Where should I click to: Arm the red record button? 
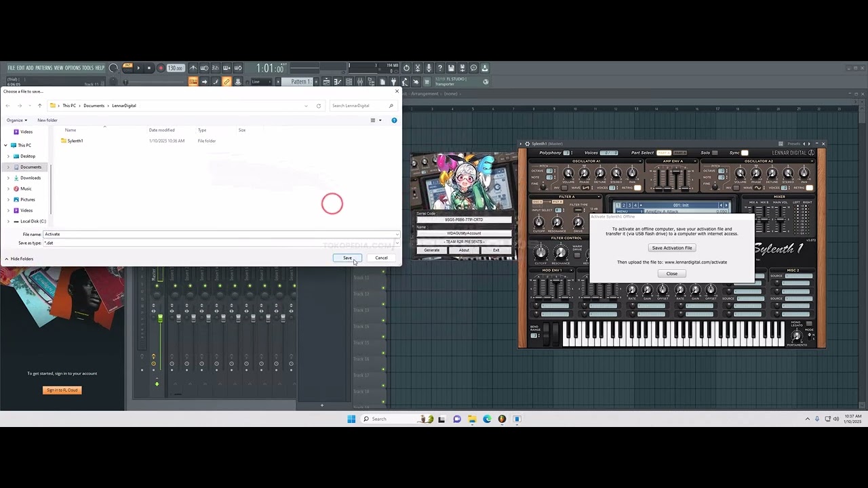(x=161, y=68)
